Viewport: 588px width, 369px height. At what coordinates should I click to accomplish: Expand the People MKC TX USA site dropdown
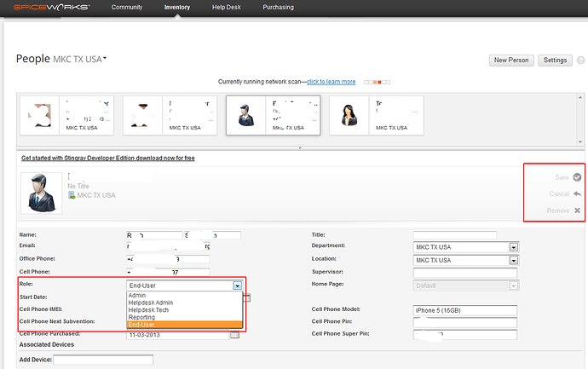(x=80, y=60)
